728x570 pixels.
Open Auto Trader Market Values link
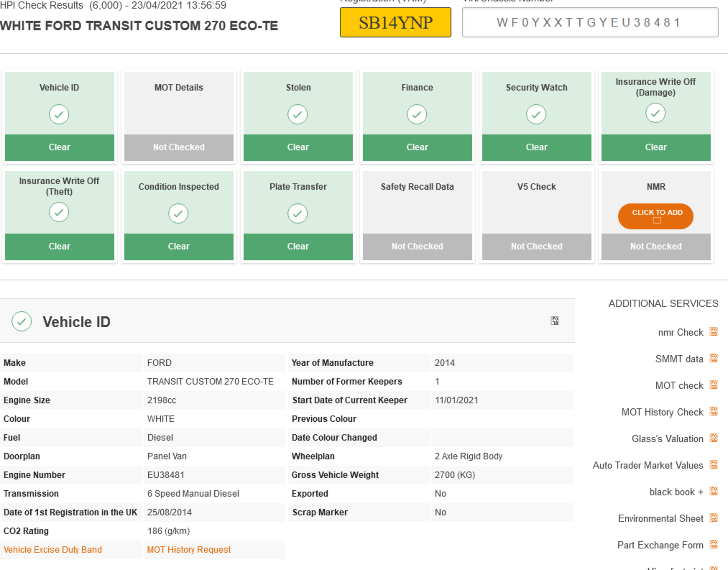tap(648, 465)
